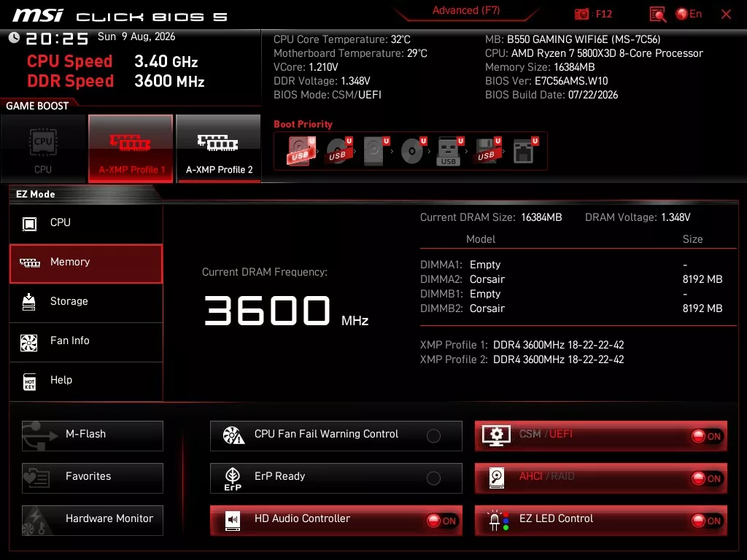Click the XMP Profile 1 timing text

tap(558, 345)
